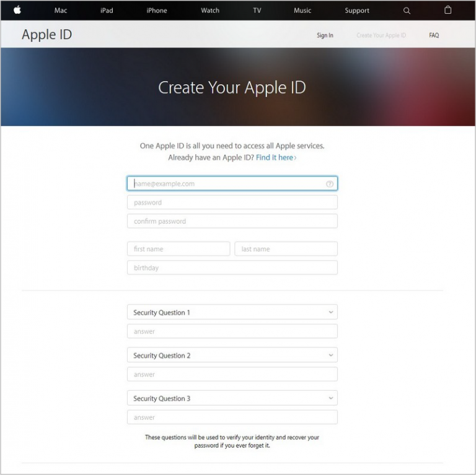The width and height of the screenshot is (476, 475).
Task: Open the Support menu item
Action: 357,11
